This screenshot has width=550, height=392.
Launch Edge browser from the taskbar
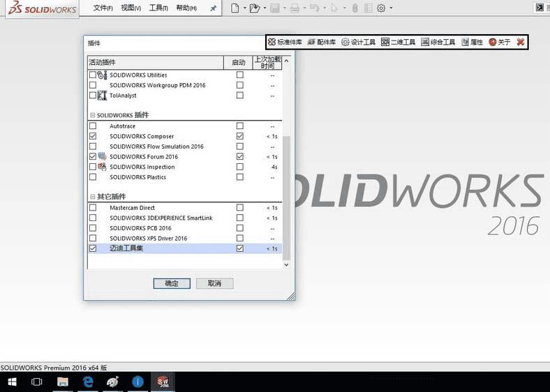click(88, 382)
